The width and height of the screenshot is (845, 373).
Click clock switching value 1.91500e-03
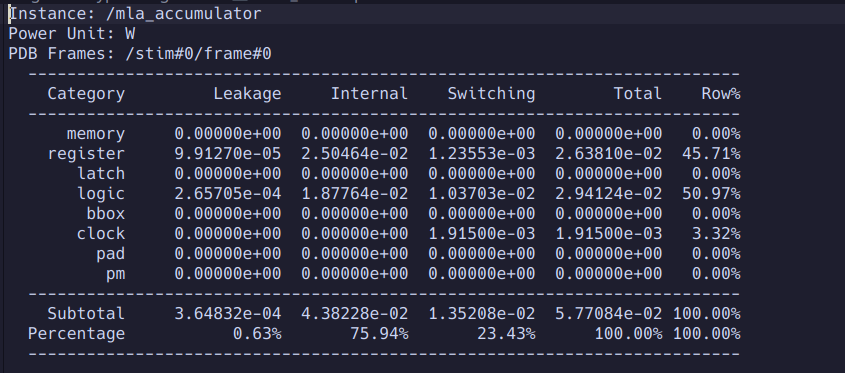click(x=482, y=233)
